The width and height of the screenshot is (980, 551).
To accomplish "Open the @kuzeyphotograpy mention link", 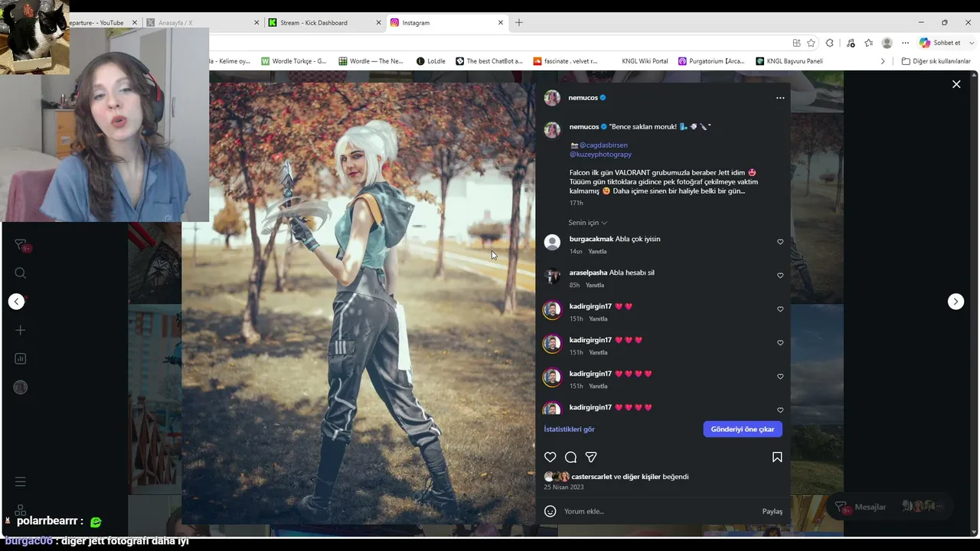I will coord(600,155).
